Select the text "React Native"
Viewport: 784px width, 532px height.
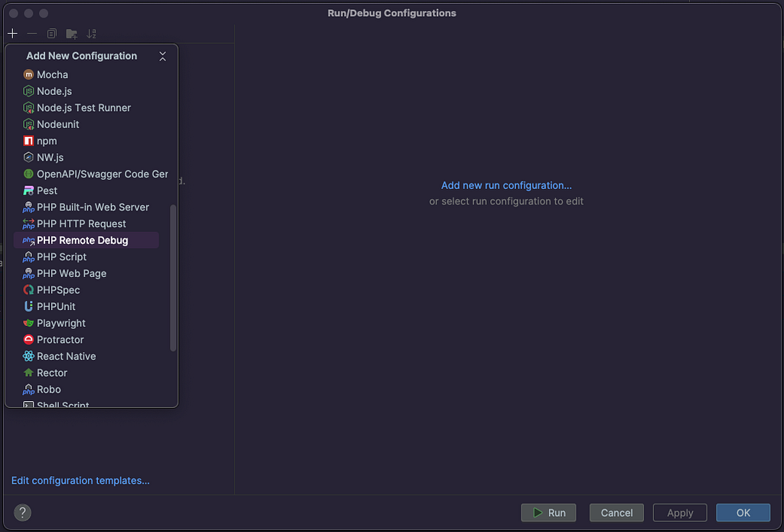tap(67, 356)
